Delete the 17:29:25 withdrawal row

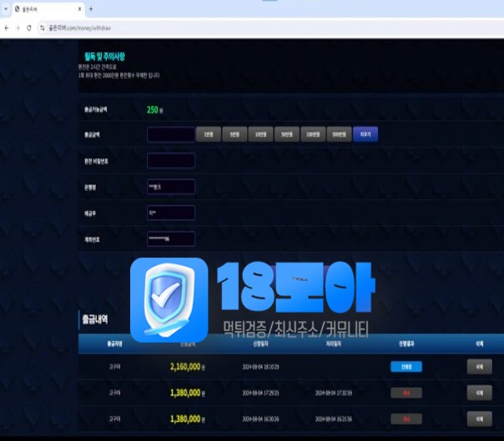pos(479,393)
